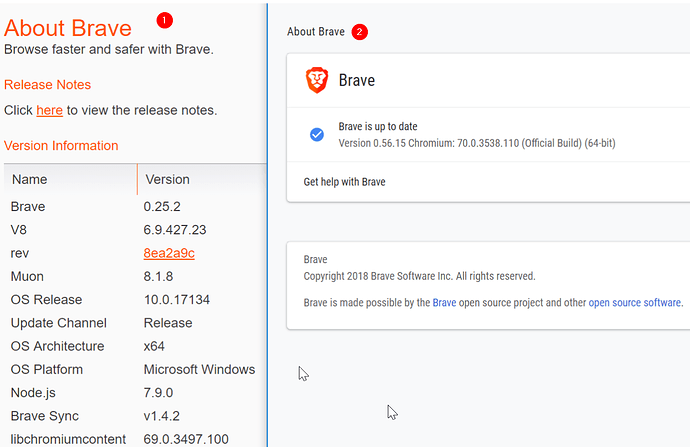This screenshot has height=447, width=690.
Task: Click the Copyright 2018 Brave Software text
Action: pos(419,276)
